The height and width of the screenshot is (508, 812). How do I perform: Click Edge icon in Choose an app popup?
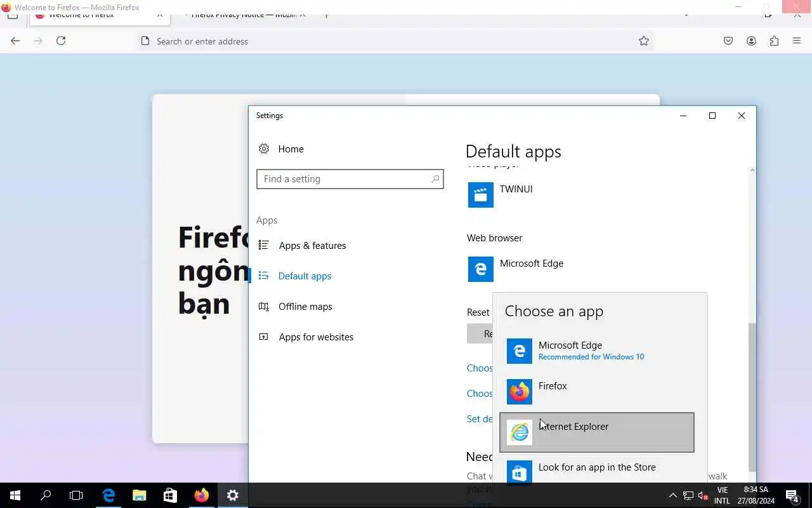pos(519,351)
